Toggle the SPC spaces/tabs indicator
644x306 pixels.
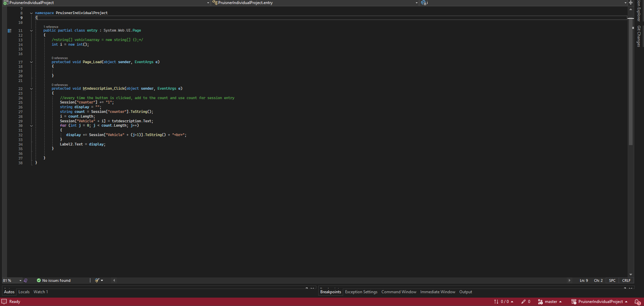click(x=612, y=280)
